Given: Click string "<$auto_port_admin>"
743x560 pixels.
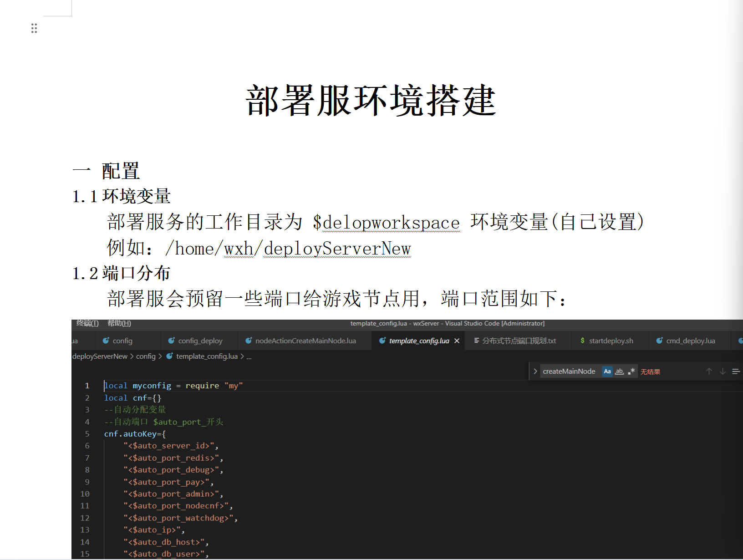Looking at the screenshot, I should click(171, 494).
